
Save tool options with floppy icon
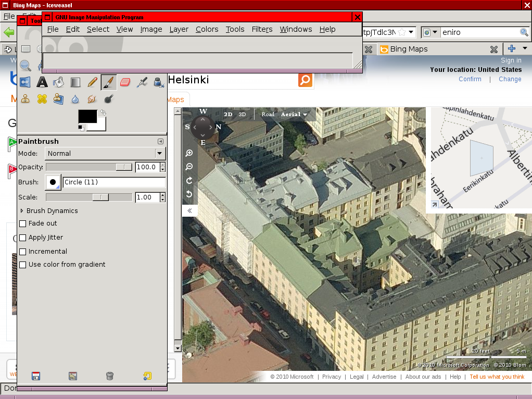click(36, 376)
